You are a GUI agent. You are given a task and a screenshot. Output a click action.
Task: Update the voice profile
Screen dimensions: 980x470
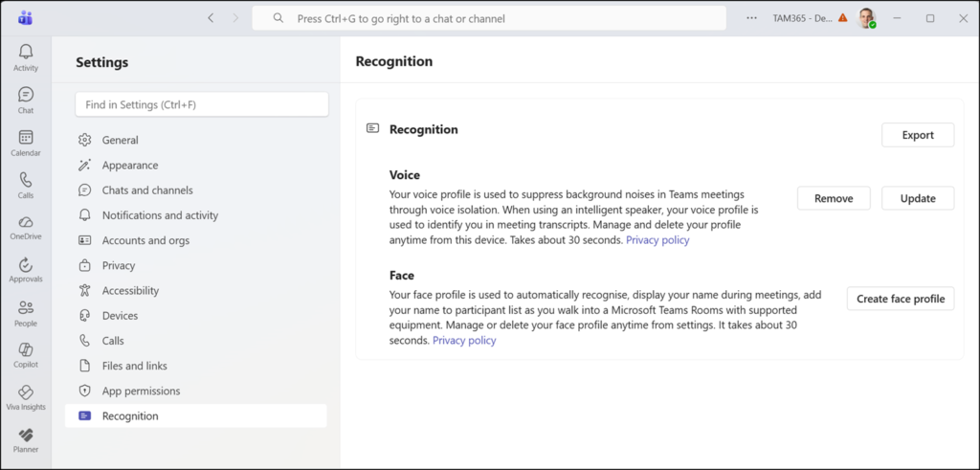(x=918, y=198)
